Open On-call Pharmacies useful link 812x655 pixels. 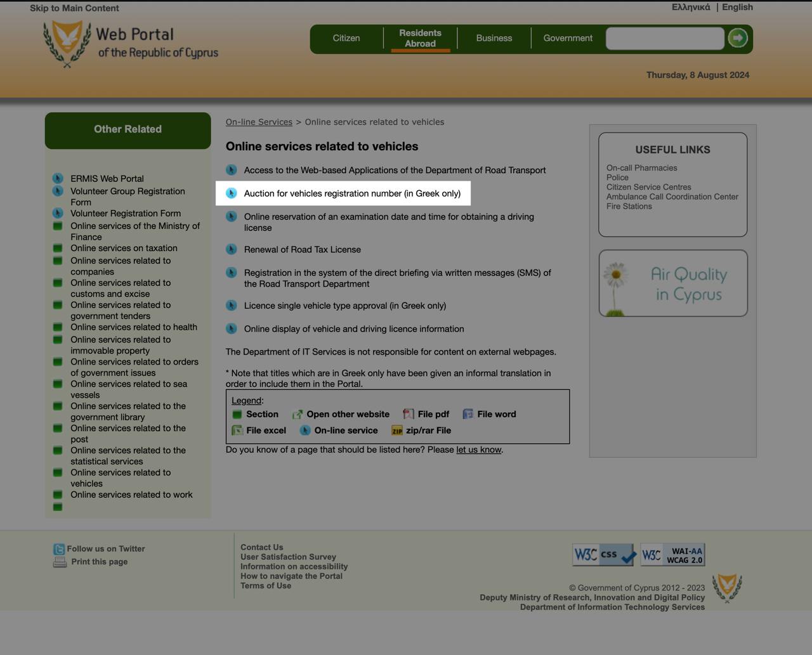pos(641,168)
